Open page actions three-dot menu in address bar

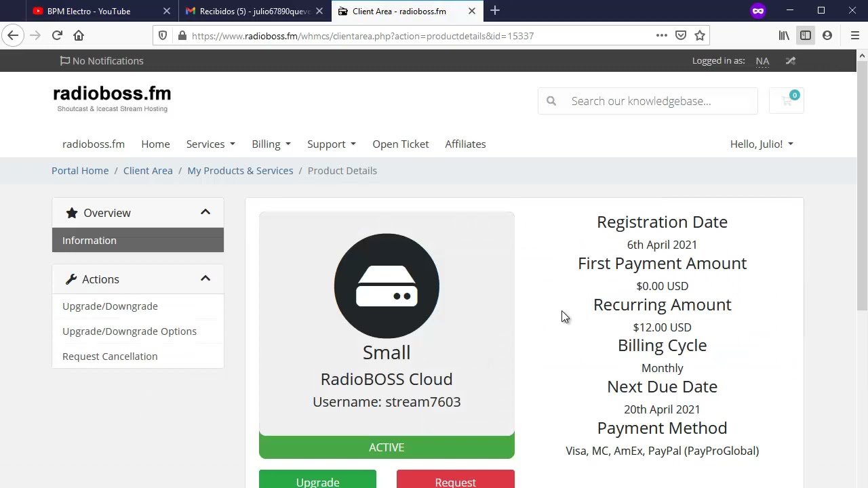(662, 35)
